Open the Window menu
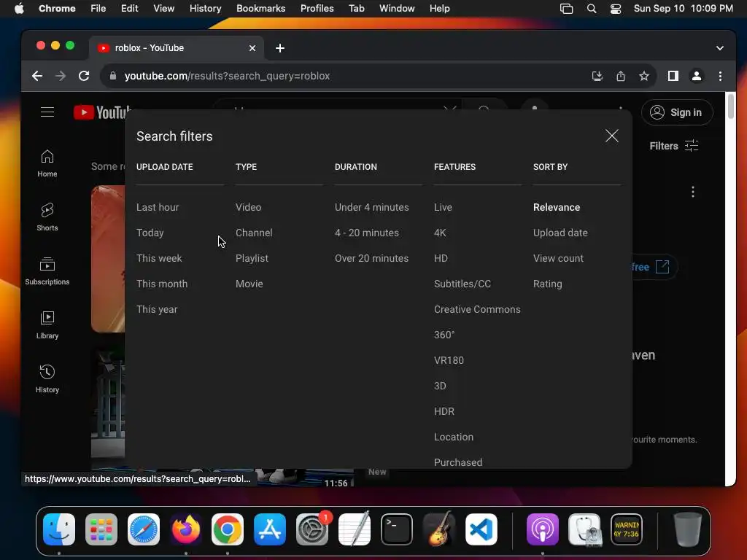Viewport: 747px width, 560px height. [397, 8]
